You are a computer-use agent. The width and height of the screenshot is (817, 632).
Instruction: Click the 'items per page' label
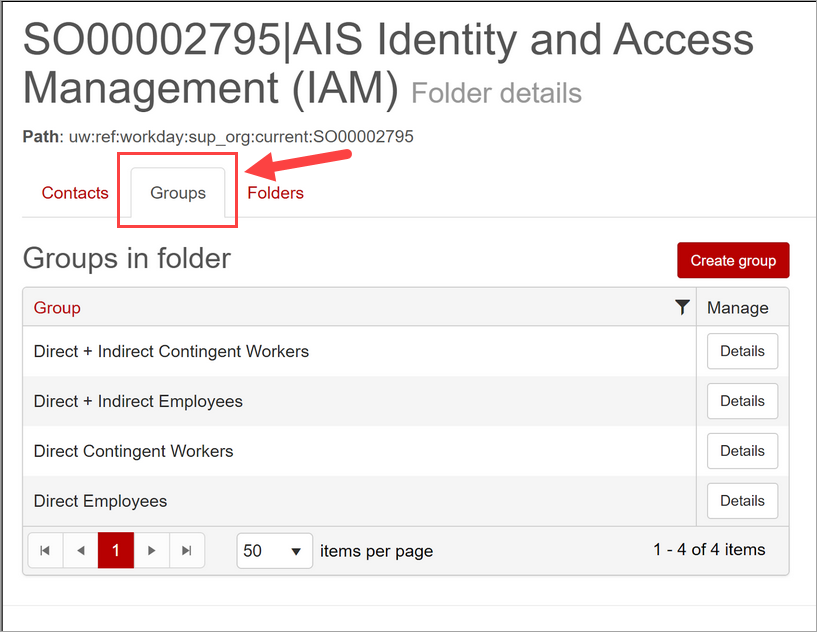tap(376, 551)
